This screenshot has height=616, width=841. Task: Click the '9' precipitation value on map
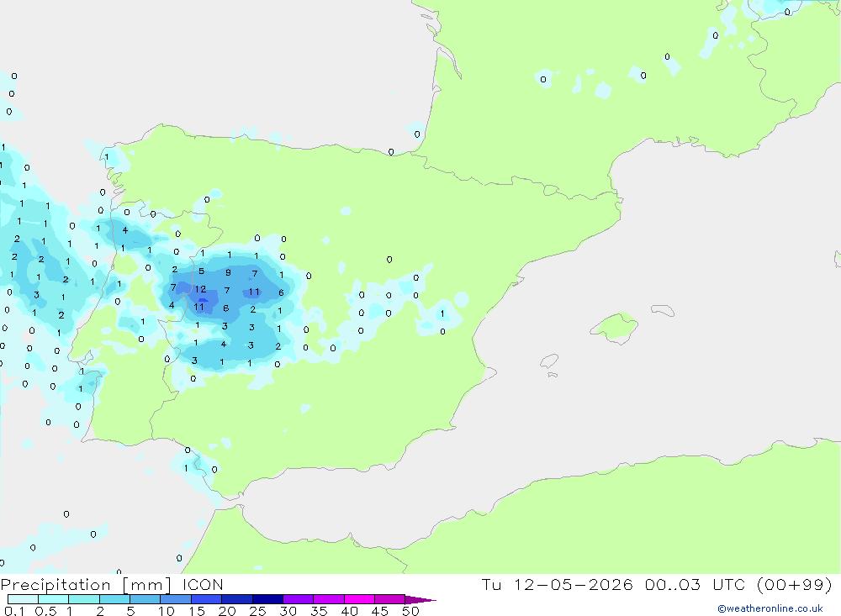click(x=229, y=273)
